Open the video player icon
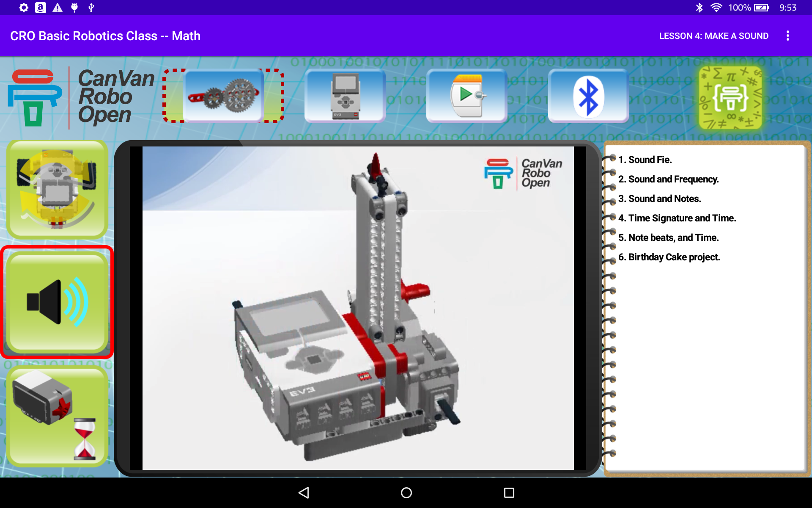This screenshot has height=508, width=812. pos(466,96)
